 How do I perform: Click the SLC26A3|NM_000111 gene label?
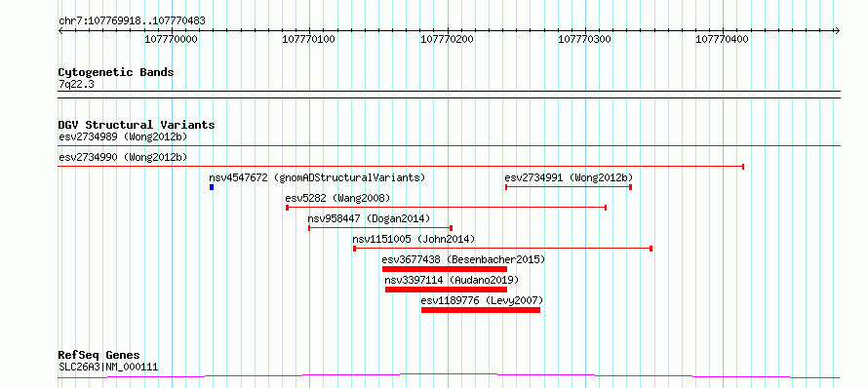pos(108,367)
